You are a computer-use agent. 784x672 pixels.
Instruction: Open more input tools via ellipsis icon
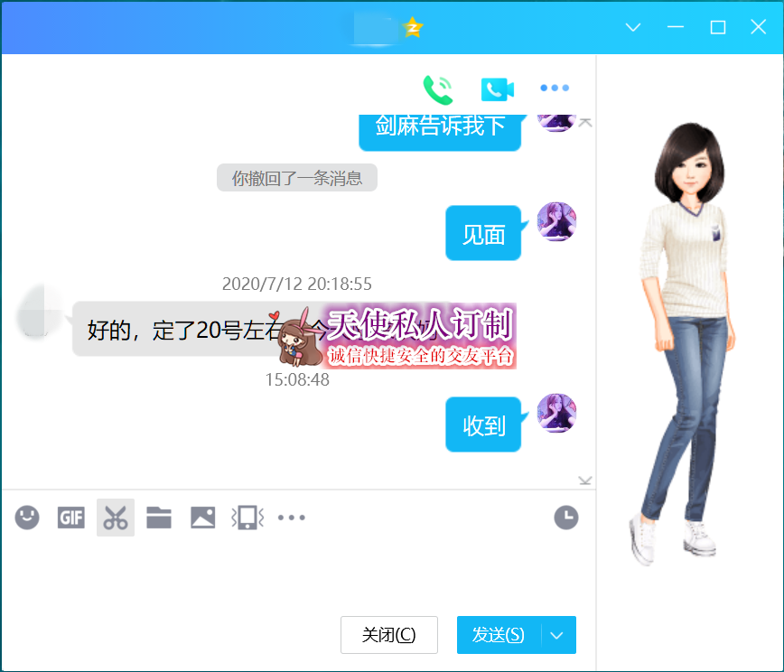click(291, 518)
